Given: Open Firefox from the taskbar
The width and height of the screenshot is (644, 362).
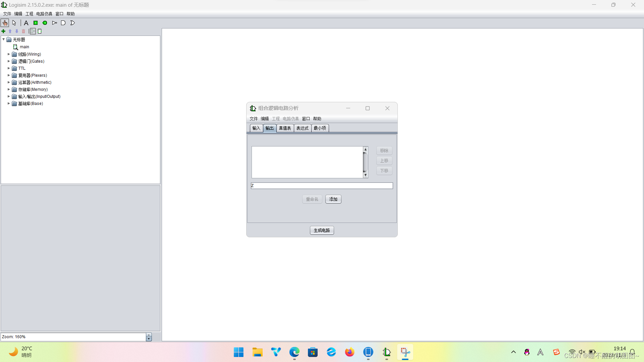Looking at the screenshot, I should coord(350,352).
